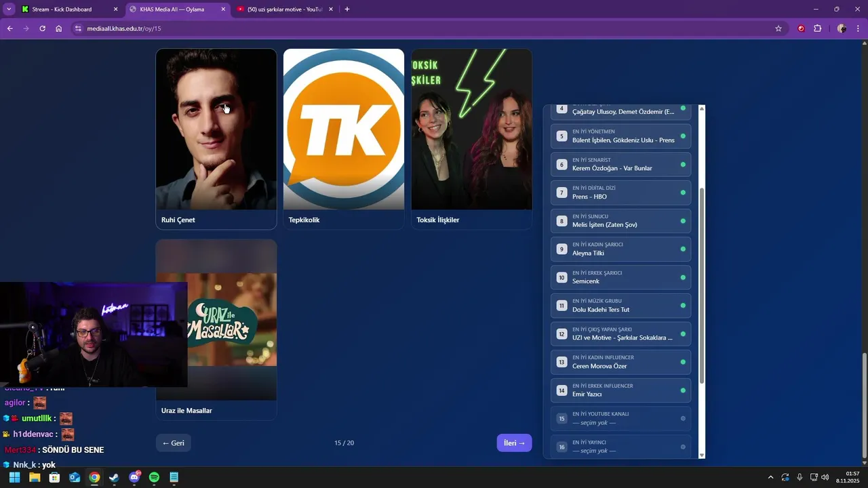Click the page vertical scrollbar

(863, 404)
